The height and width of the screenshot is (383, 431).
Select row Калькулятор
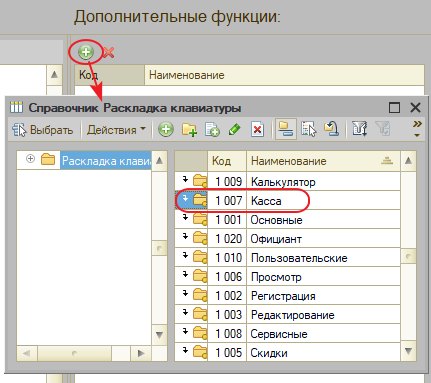(287, 182)
